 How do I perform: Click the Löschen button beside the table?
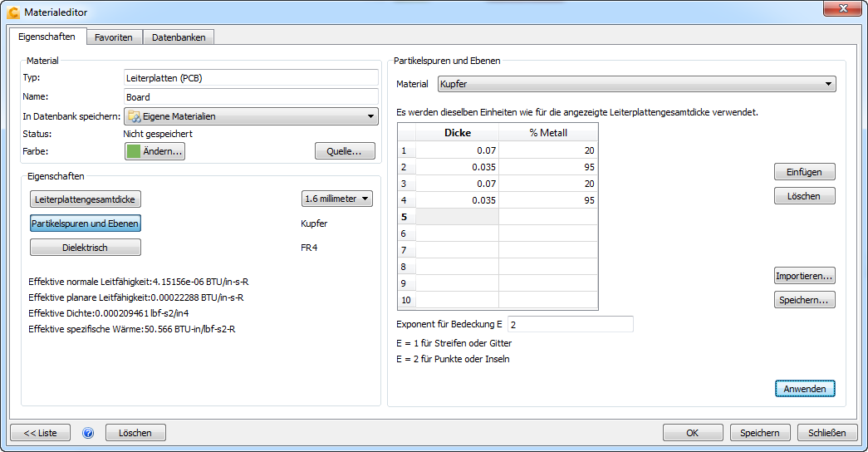804,196
